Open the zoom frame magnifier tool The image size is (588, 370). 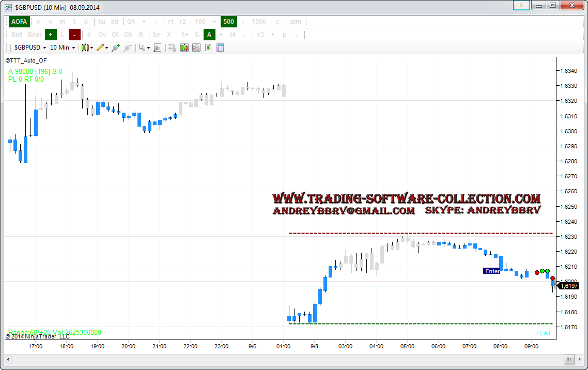[x=157, y=48]
